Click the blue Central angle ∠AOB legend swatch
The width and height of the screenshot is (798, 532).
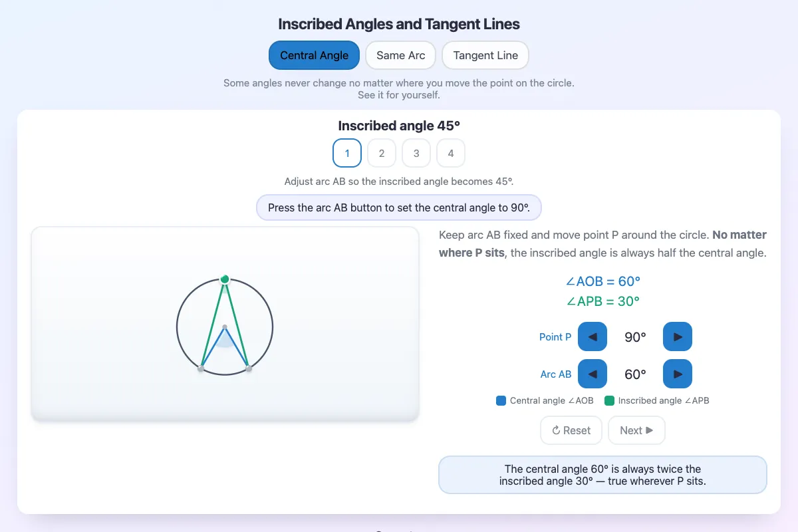point(501,401)
